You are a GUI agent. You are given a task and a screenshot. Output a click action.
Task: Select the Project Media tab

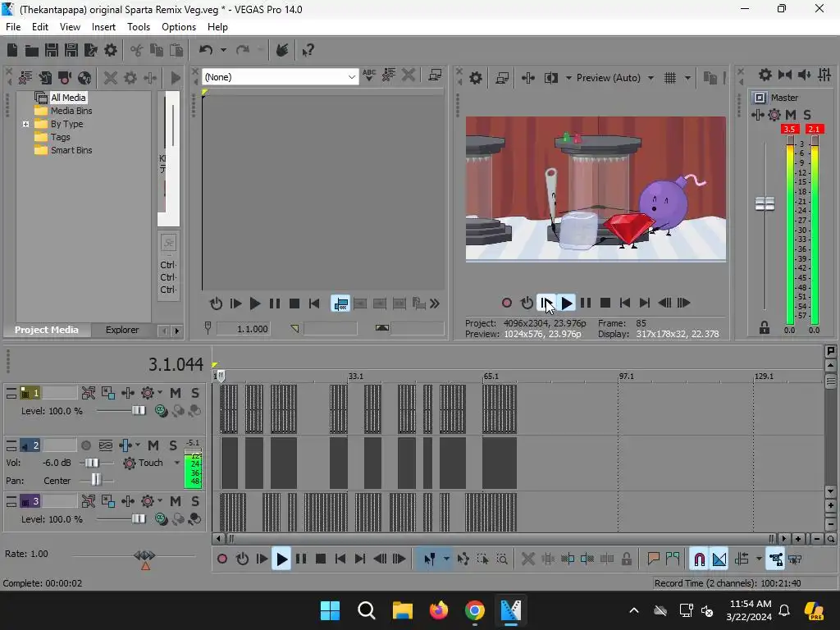[47, 330]
